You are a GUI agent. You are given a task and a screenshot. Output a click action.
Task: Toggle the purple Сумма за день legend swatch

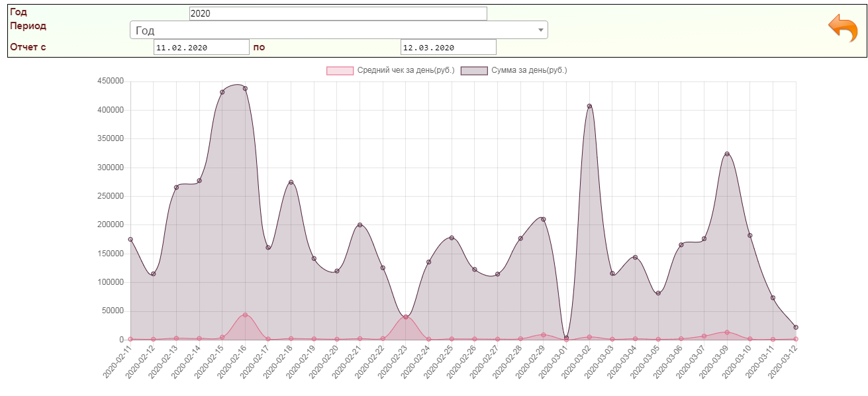(474, 70)
